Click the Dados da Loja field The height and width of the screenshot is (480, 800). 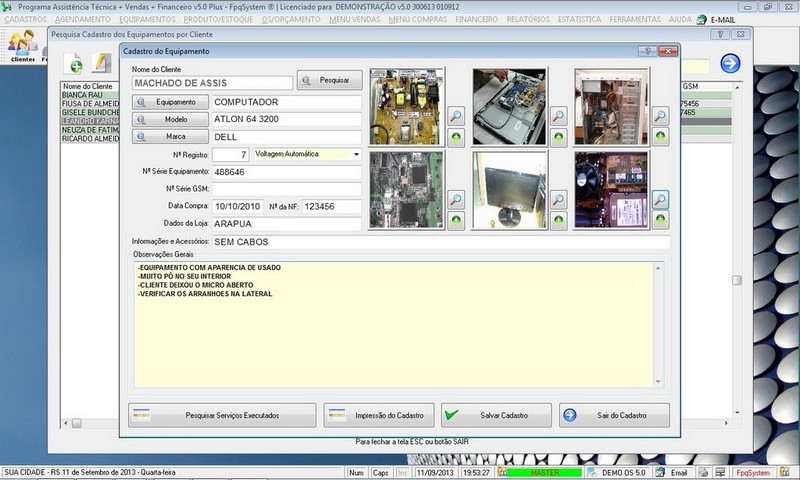[287, 224]
